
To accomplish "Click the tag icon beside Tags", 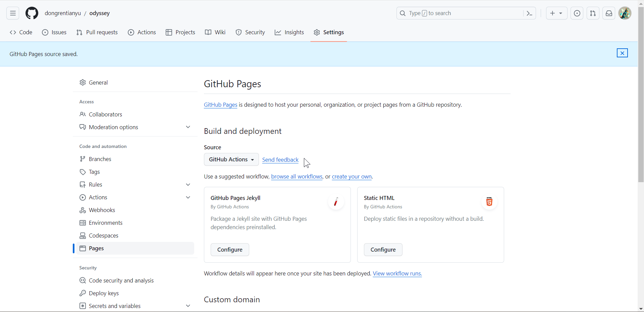I will tap(83, 172).
